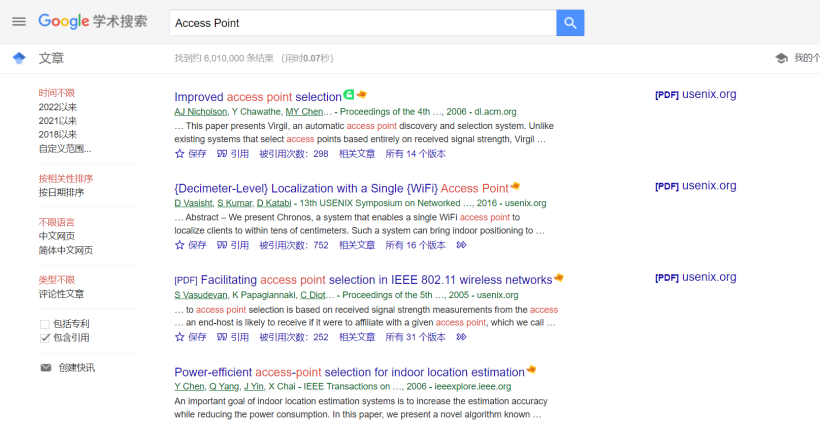
Task: Open author AJ Nicholson profile
Action: 201,111
